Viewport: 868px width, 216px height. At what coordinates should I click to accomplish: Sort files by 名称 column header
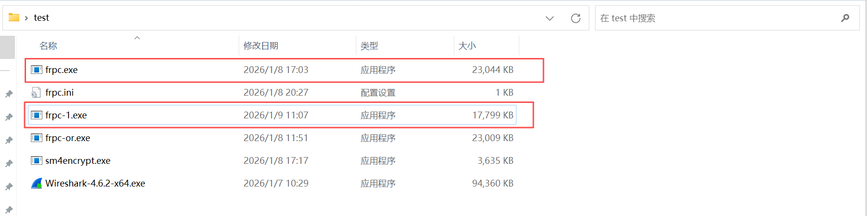tap(48, 46)
